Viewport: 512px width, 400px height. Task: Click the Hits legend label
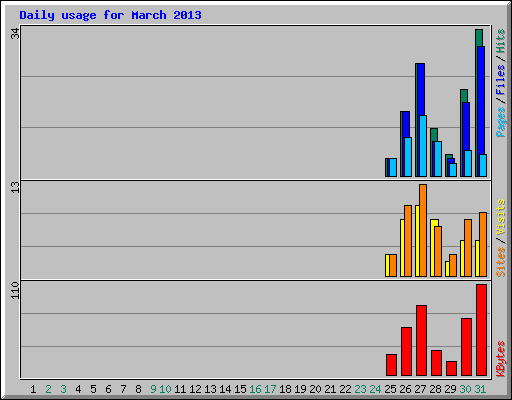click(500, 41)
